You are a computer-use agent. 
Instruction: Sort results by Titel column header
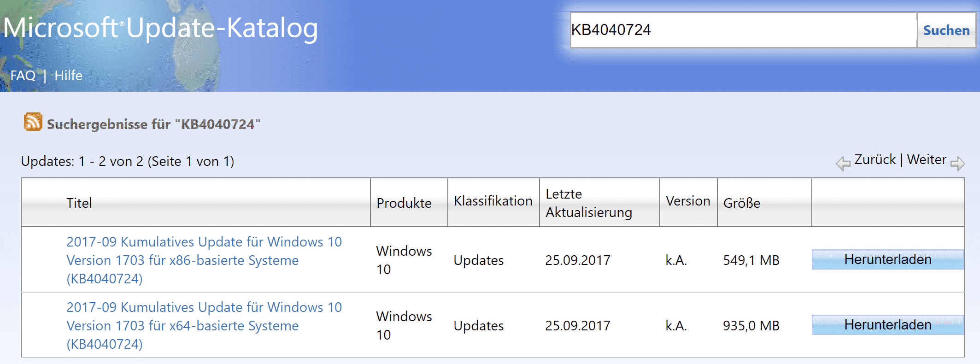(79, 203)
